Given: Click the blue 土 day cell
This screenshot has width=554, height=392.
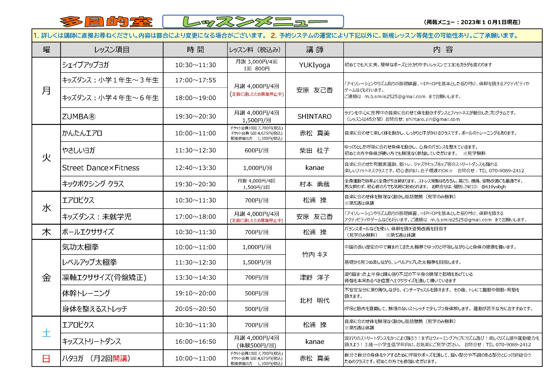Looking at the screenshot, I should pos(46,333).
